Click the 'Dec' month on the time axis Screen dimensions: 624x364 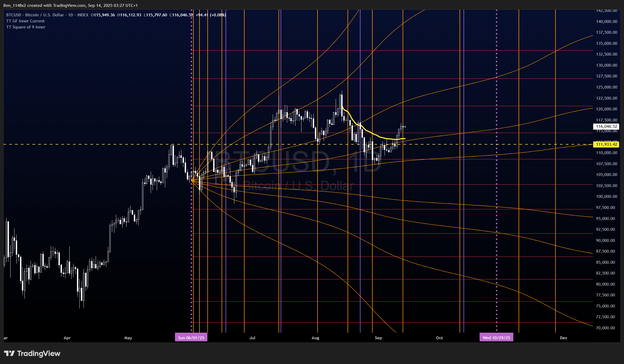(563, 338)
